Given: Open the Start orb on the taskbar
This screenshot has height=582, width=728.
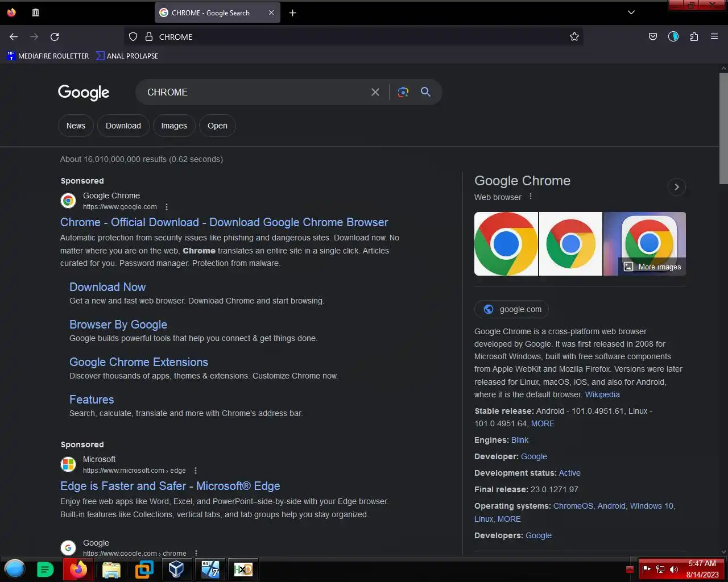Looking at the screenshot, I should tap(15, 569).
